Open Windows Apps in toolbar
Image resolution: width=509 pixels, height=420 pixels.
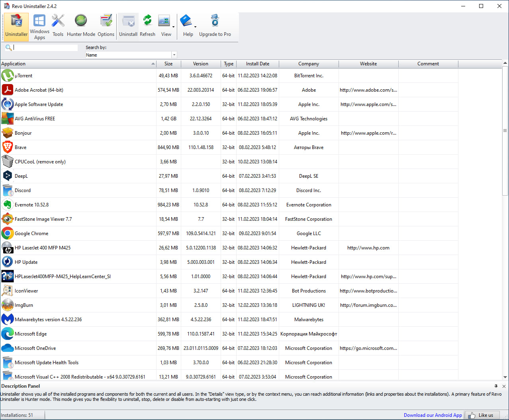click(x=39, y=26)
